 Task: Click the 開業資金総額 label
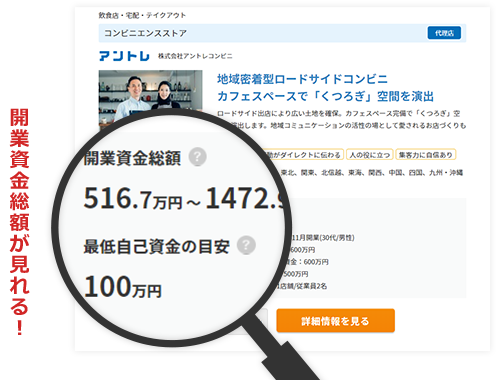click(x=132, y=158)
